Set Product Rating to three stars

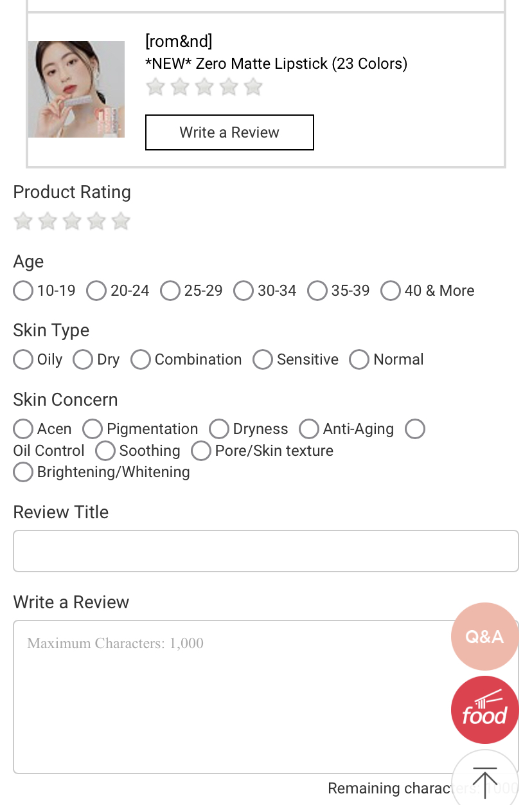[72, 221]
